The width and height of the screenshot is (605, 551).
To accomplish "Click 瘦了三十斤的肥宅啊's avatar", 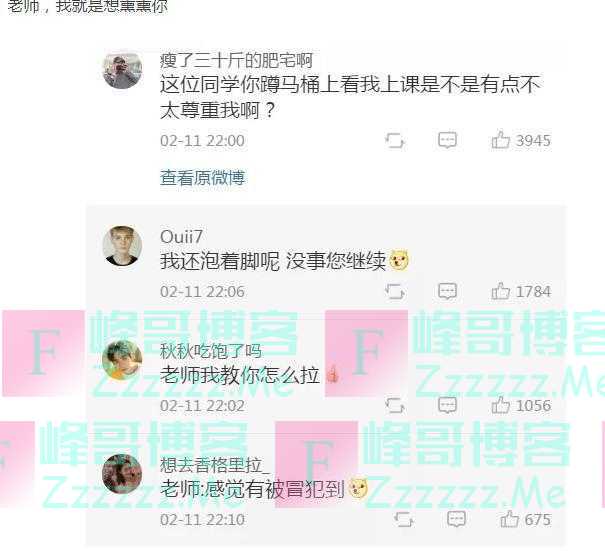I will (x=122, y=71).
